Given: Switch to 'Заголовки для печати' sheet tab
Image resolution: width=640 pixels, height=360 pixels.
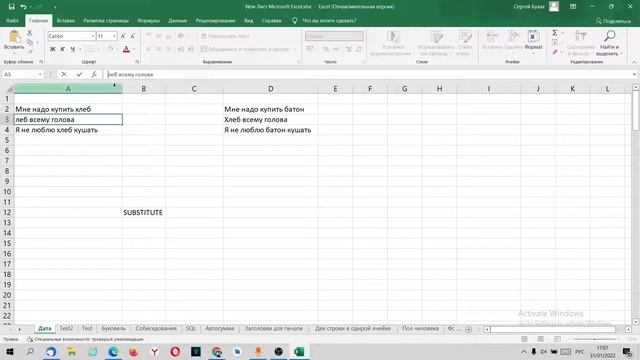Looking at the screenshot, I should pyautogui.click(x=274, y=329).
